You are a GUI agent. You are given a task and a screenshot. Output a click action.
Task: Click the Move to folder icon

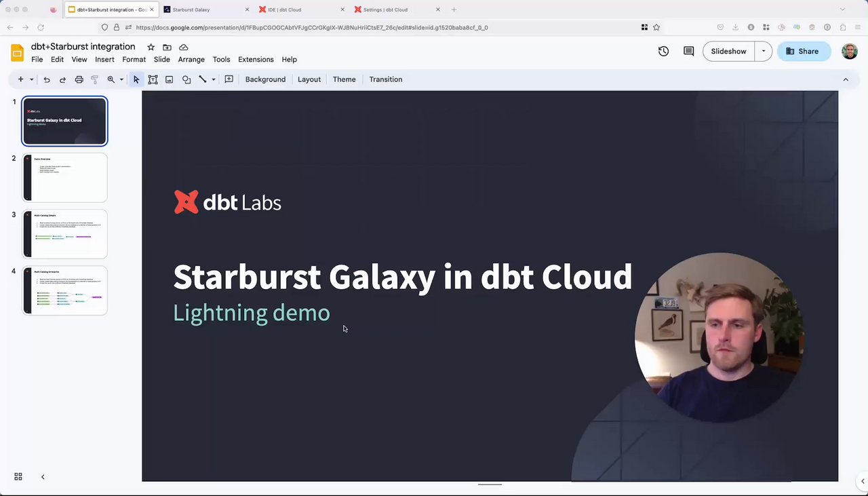[167, 47]
